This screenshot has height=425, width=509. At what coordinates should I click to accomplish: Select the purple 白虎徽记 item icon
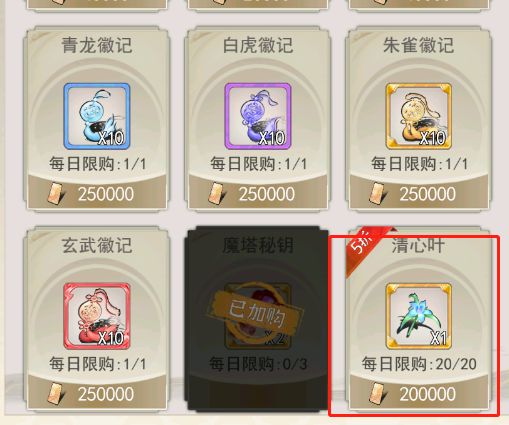(x=258, y=116)
